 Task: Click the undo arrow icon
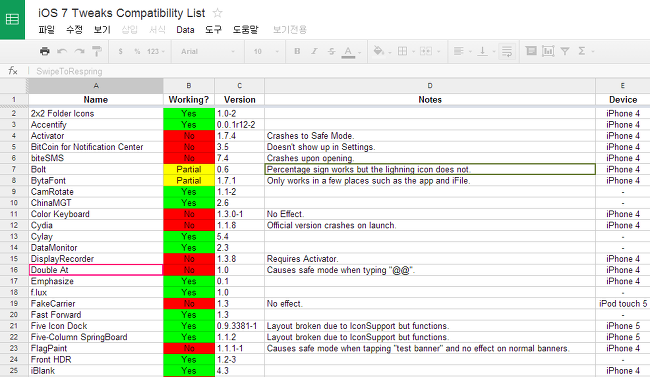[x=62, y=51]
